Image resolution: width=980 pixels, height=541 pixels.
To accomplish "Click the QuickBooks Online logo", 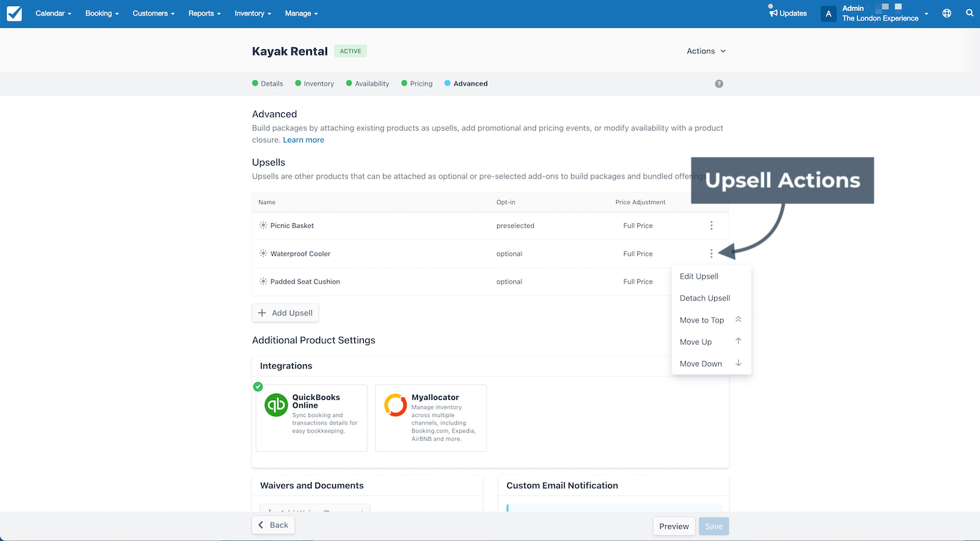I will click(276, 405).
